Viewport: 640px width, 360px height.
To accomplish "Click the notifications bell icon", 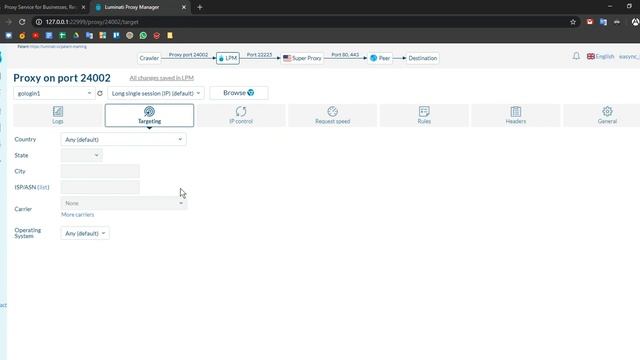I will tap(576, 56).
